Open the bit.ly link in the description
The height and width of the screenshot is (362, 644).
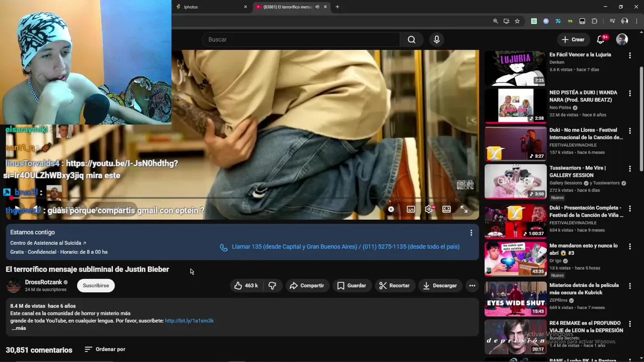coord(189,321)
